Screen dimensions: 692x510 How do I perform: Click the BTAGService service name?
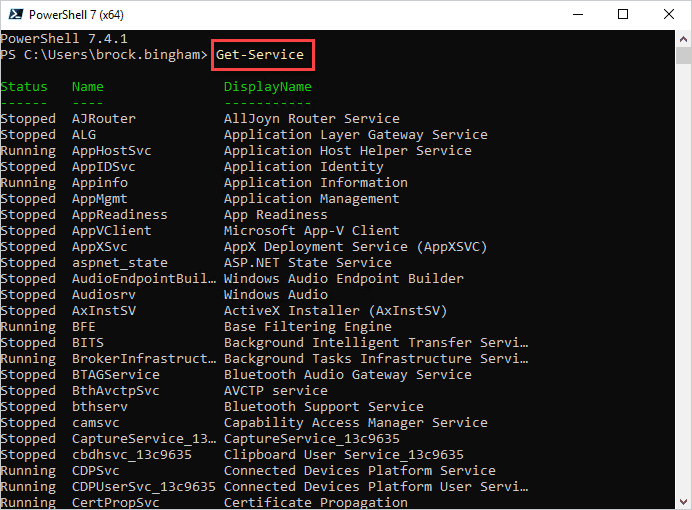(x=116, y=375)
